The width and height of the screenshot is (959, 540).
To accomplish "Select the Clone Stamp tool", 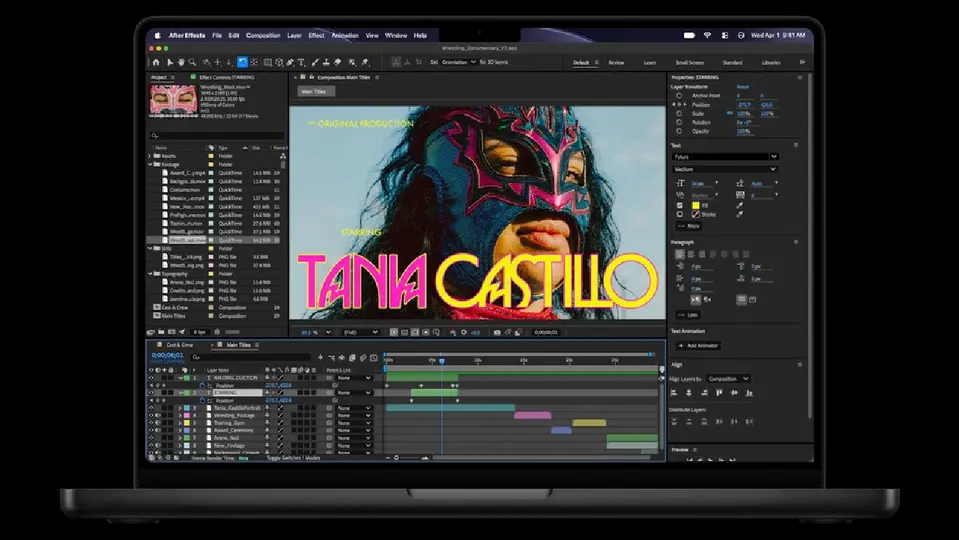I will [326, 62].
